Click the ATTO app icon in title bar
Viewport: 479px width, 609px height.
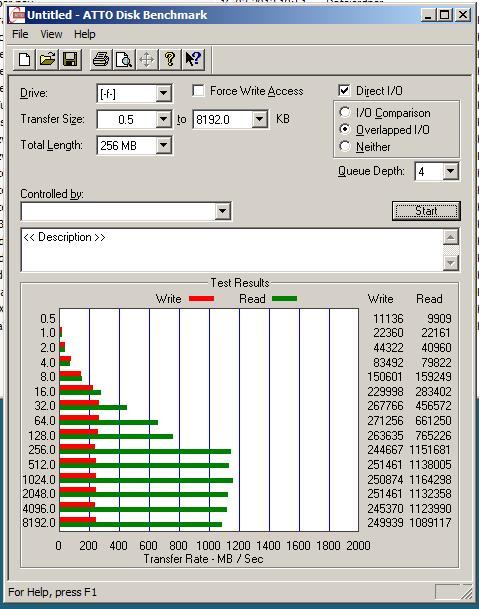point(17,15)
